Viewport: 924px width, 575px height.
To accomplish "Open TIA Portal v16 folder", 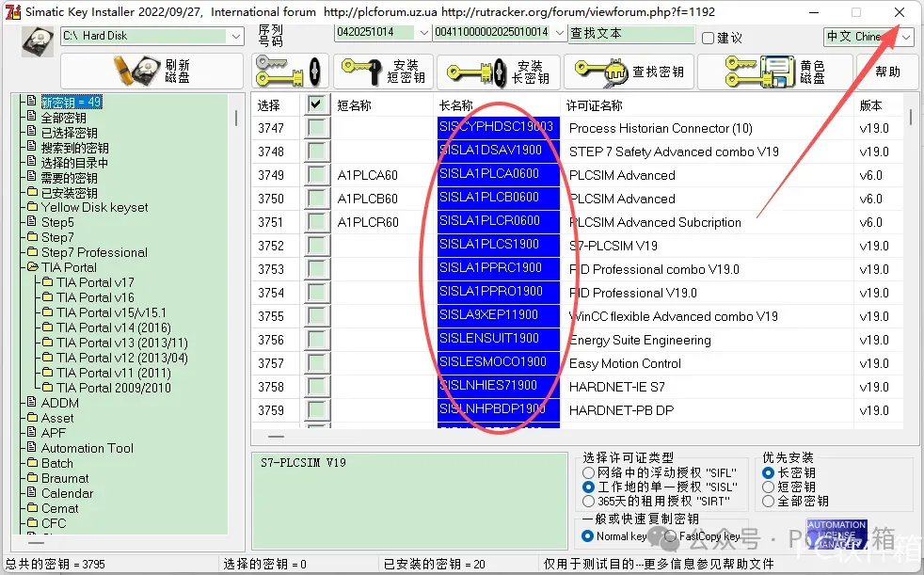I will 95,297.
